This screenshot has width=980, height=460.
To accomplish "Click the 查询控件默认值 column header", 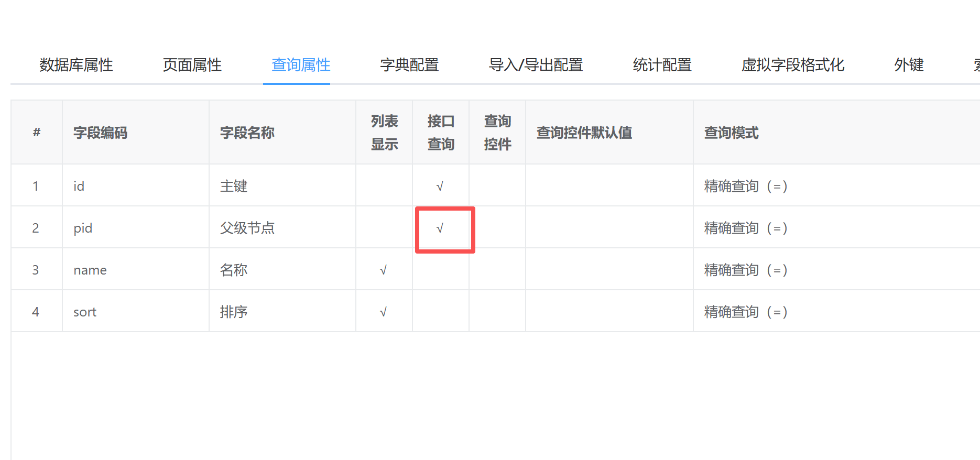I will click(x=584, y=133).
